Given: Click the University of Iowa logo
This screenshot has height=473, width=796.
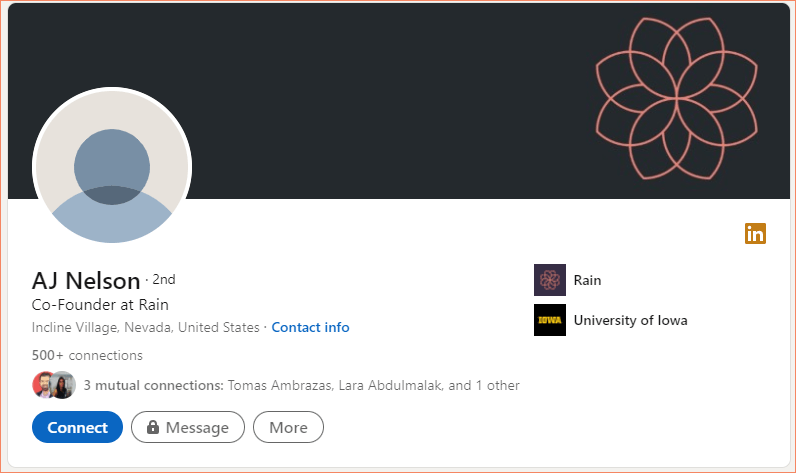Looking at the screenshot, I should click(x=550, y=320).
